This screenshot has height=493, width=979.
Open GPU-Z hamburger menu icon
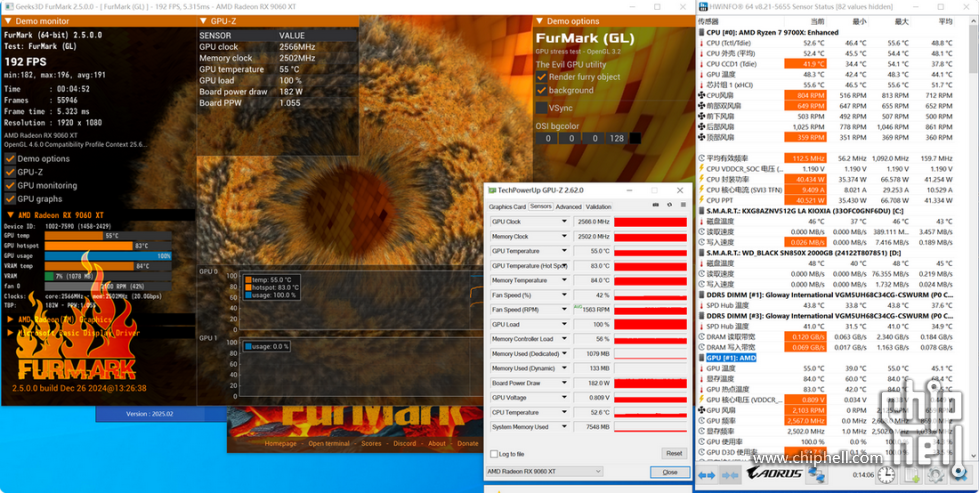[x=683, y=205]
